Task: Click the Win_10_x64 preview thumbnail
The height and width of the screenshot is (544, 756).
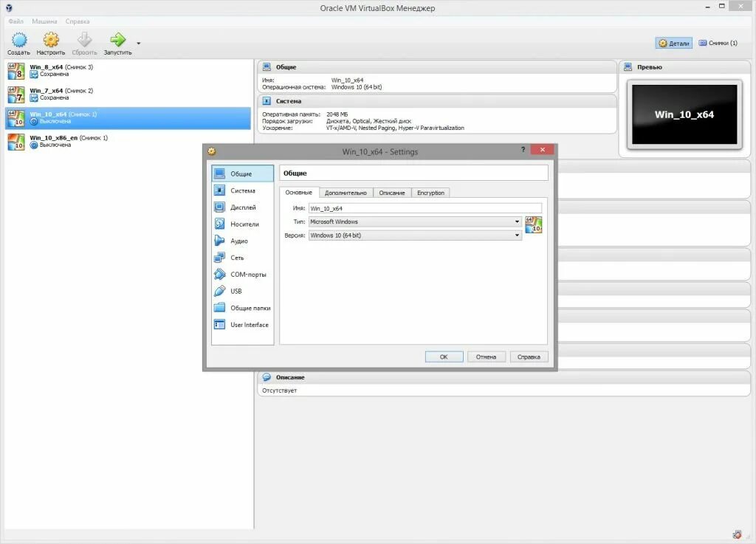Action: 684,114
